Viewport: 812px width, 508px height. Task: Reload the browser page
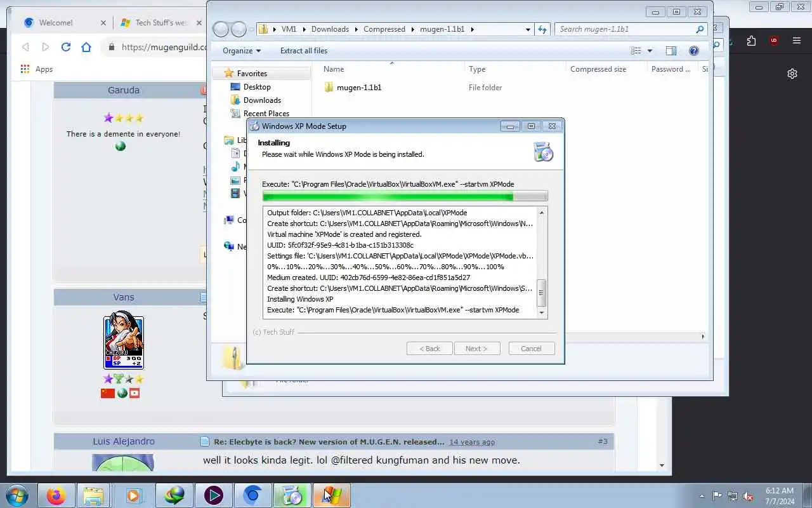pyautogui.click(x=66, y=47)
